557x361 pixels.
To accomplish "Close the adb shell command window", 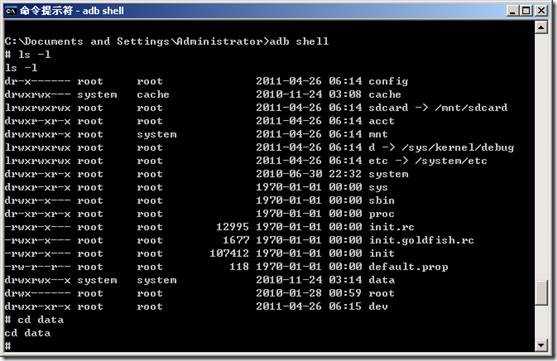I will tap(541, 11).
